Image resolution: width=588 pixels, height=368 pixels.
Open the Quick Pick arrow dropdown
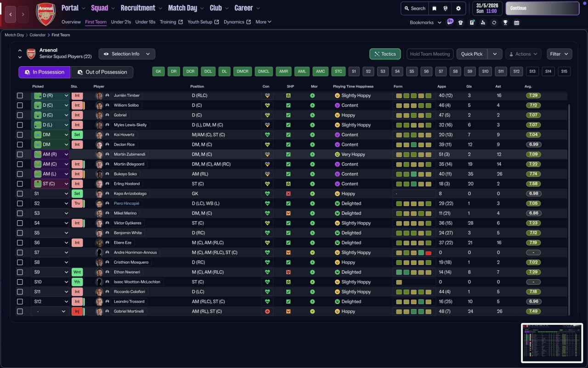[x=495, y=54]
